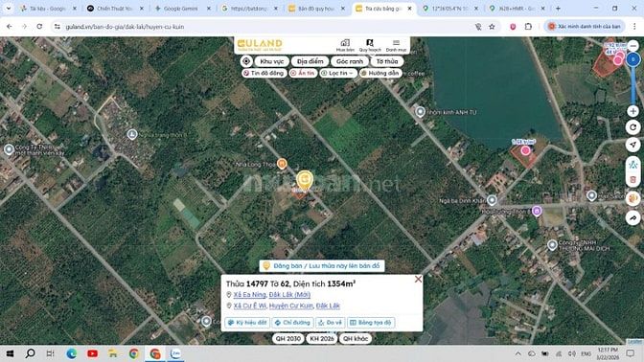This screenshot has height=362, width=644.
Task: Expand the Lọc tin dropdown
Action: click(x=338, y=73)
